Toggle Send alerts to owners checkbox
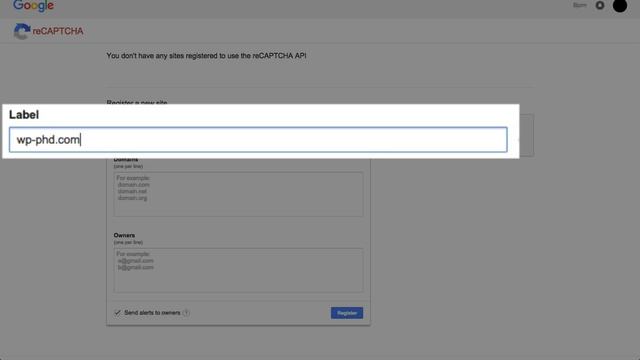 [x=118, y=313]
